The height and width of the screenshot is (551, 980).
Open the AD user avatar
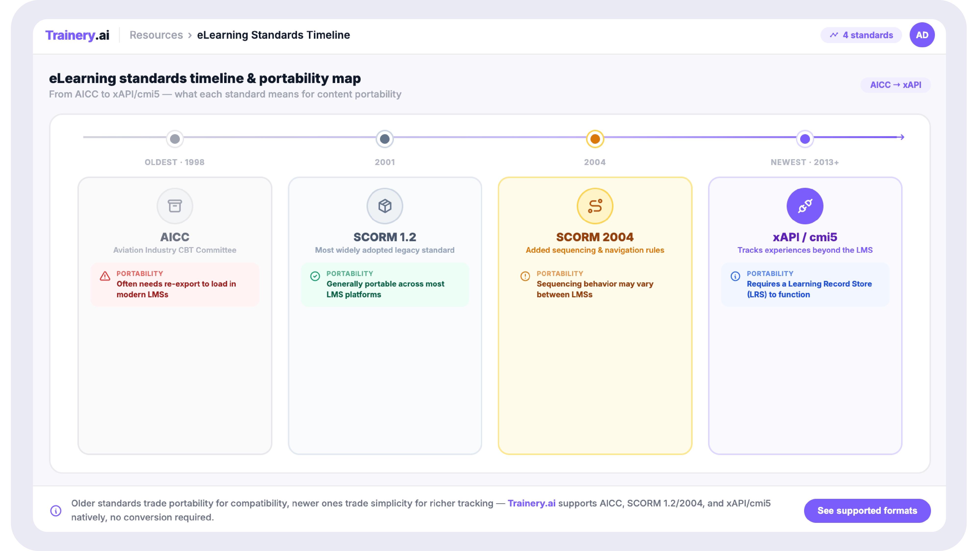(922, 35)
